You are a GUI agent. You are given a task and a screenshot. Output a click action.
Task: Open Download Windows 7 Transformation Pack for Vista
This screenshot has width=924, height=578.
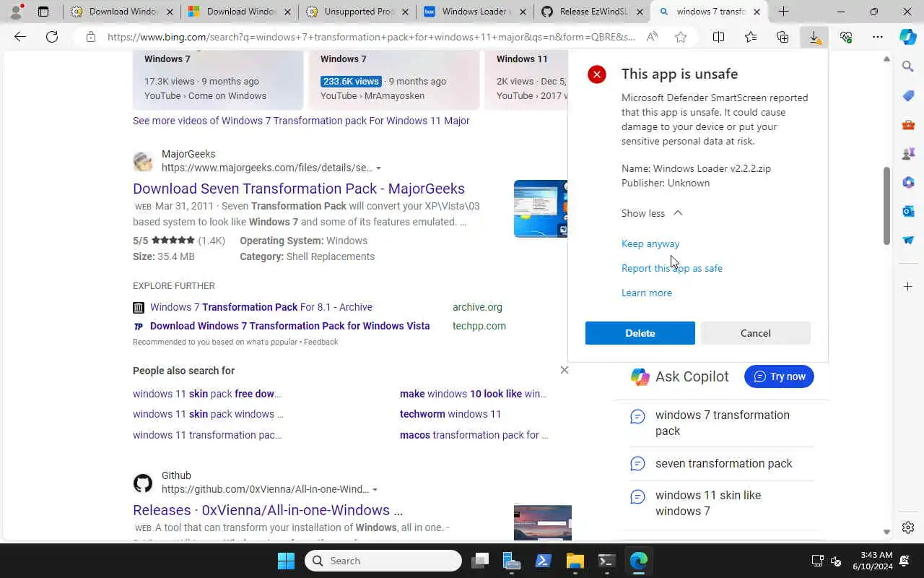[289, 326]
